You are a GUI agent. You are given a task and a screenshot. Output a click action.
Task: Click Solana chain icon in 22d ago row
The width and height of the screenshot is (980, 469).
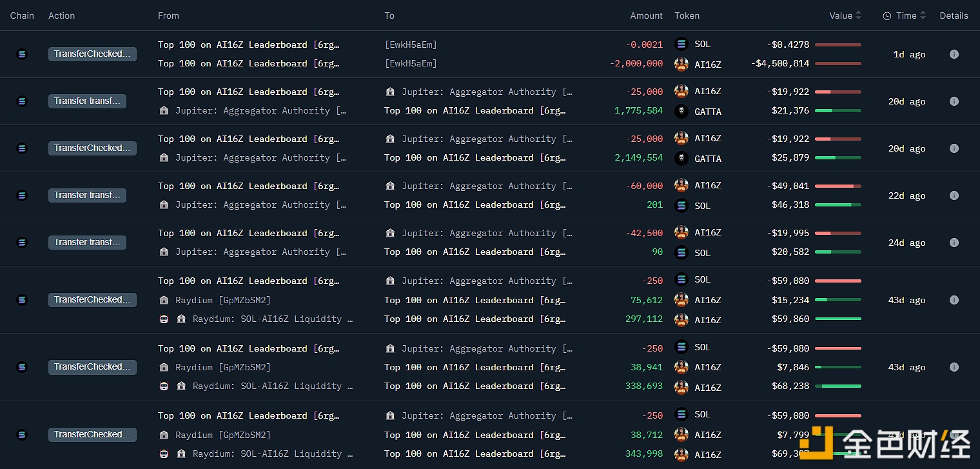coord(22,195)
